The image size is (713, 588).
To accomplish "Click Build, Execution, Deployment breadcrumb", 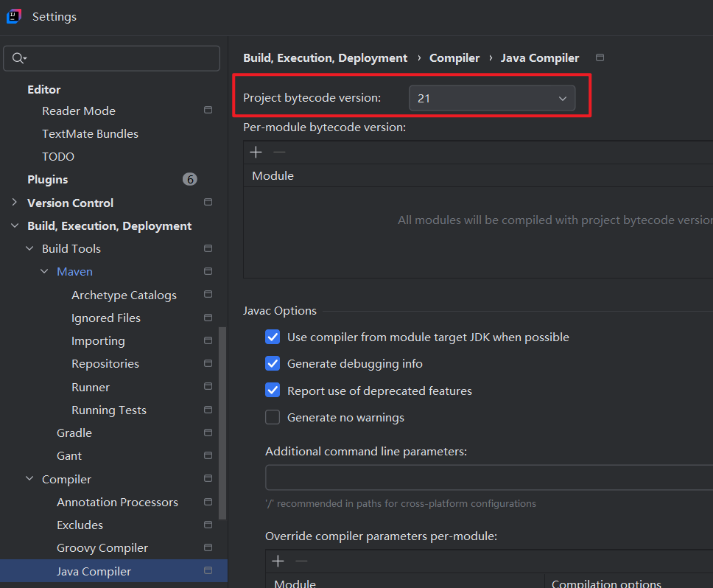I will click(325, 58).
